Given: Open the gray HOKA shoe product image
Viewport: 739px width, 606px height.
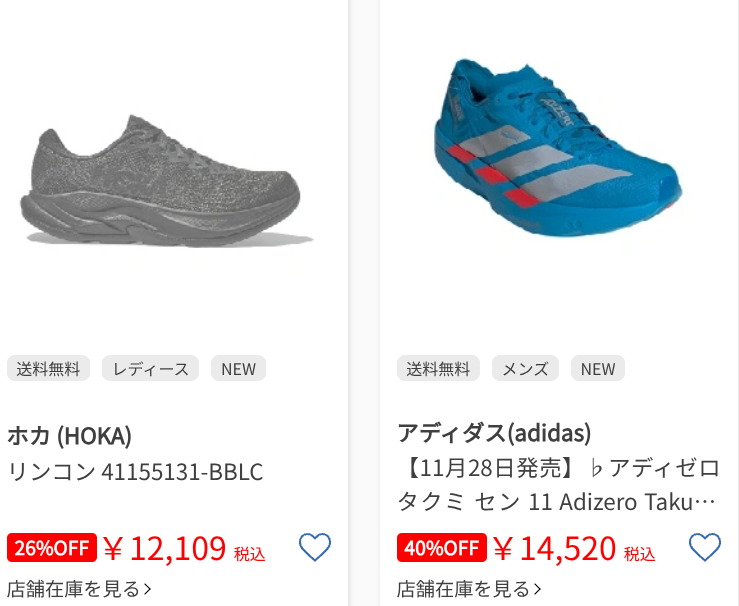Looking at the screenshot, I should pos(167,181).
